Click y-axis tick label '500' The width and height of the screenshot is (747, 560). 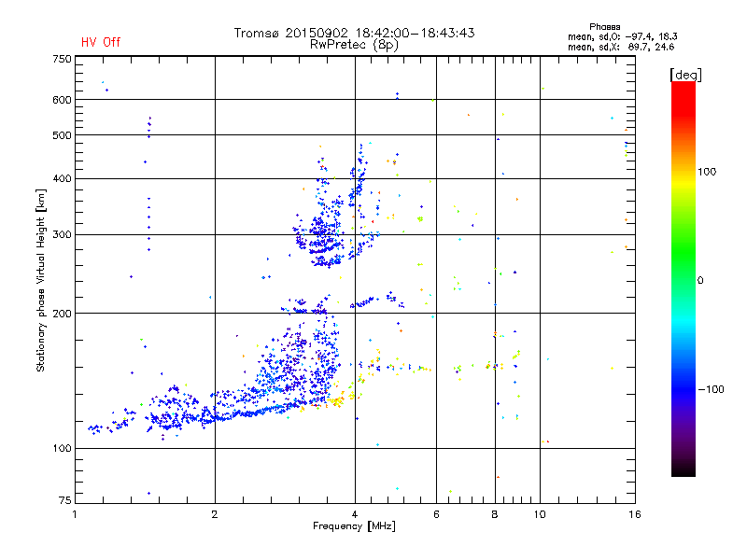coord(62,135)
